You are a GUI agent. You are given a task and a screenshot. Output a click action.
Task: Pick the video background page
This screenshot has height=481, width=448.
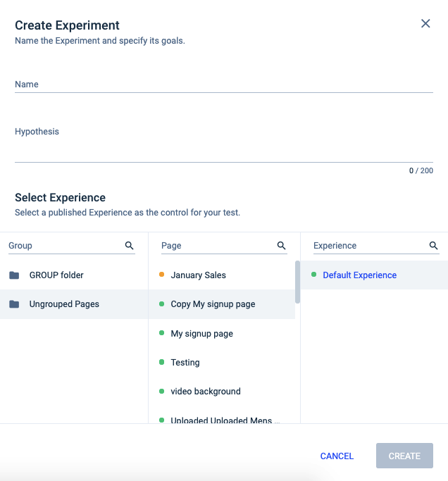coord(205,392)
